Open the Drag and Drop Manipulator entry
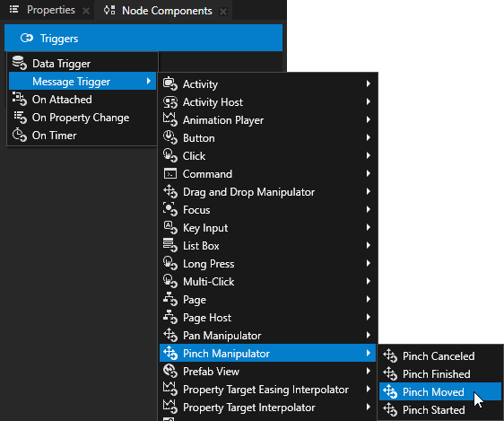 tap(267, 192)
